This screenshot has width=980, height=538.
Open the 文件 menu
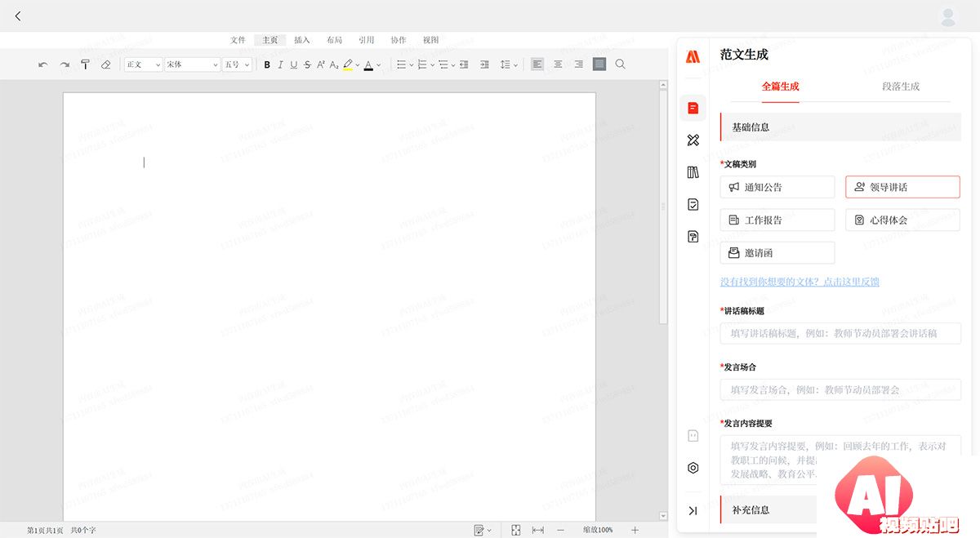click(238, 40)
